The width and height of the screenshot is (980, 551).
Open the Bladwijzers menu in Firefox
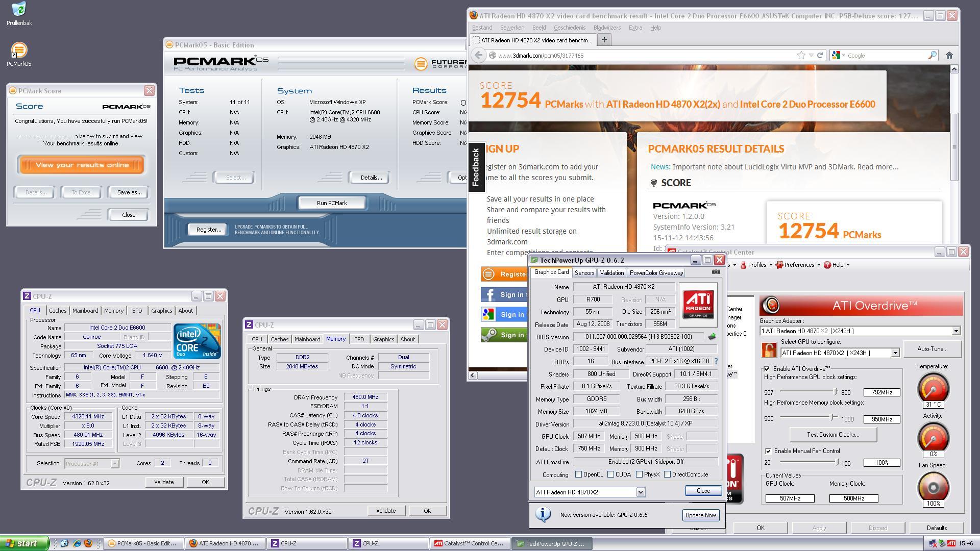607,28
